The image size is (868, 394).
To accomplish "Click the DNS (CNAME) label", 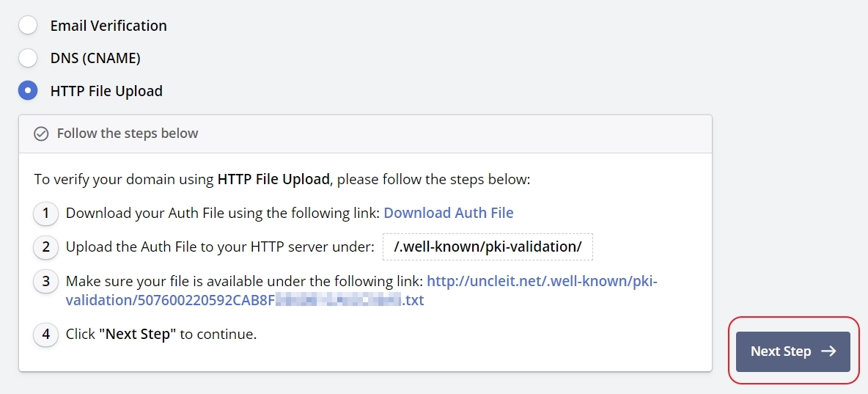I will (x=95, y=58).
